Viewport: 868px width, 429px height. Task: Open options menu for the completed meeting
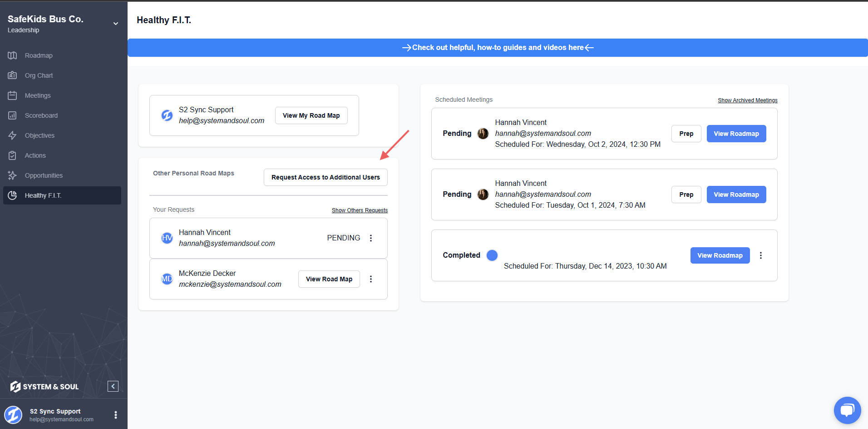coord(761,255)
